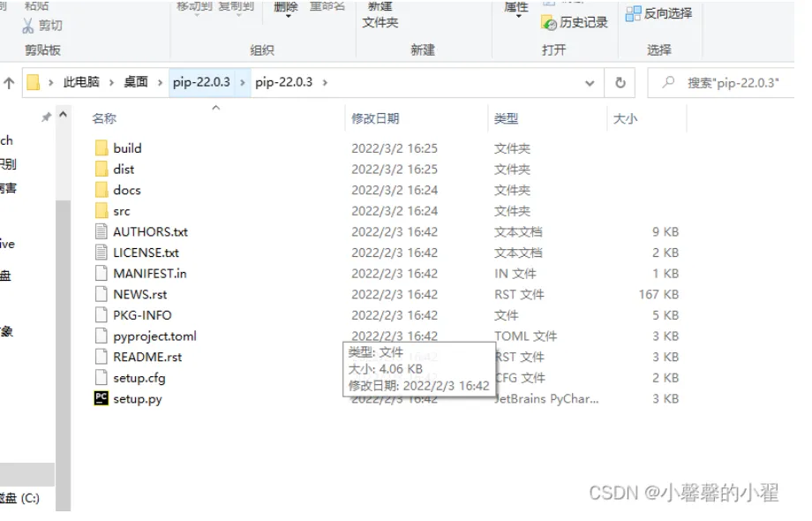Click the pin icon in navigation pane

[x=47, y=117]
